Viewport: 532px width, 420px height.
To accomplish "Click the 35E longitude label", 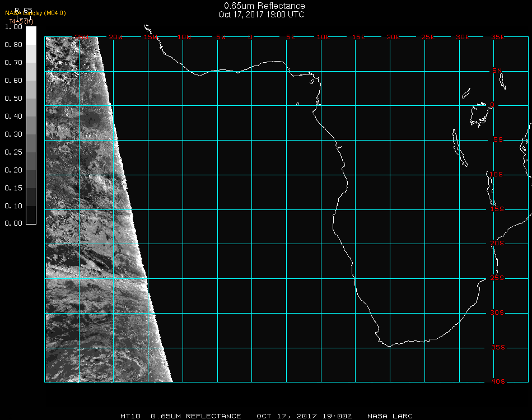I will [x=498, y=37].
